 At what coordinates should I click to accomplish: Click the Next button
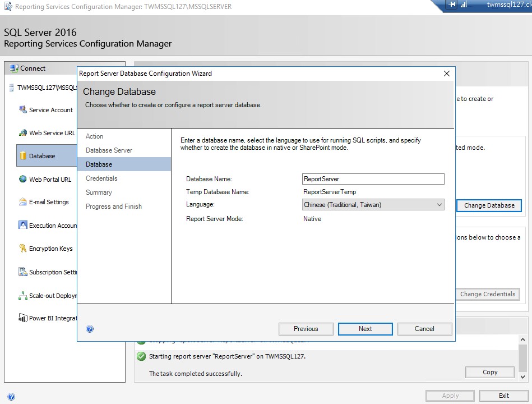pyautogui.click(x=366, y=329)
